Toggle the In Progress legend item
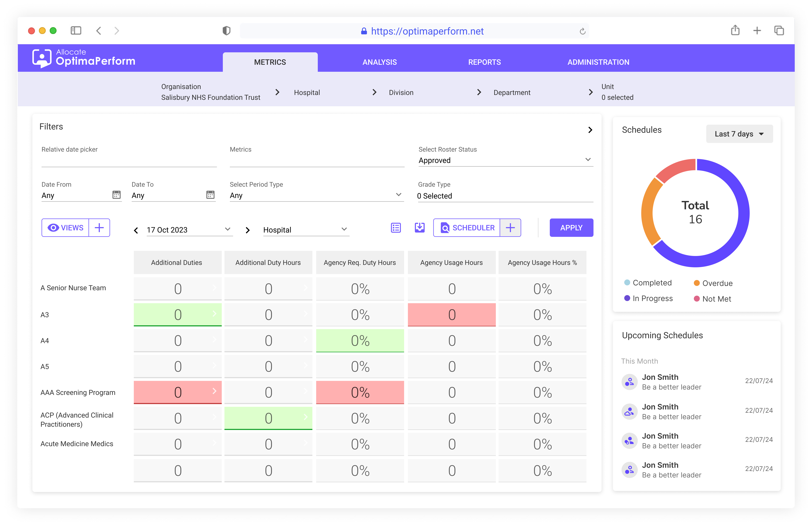The width and height of the screenshot is (812, 526). coord(648,298)
